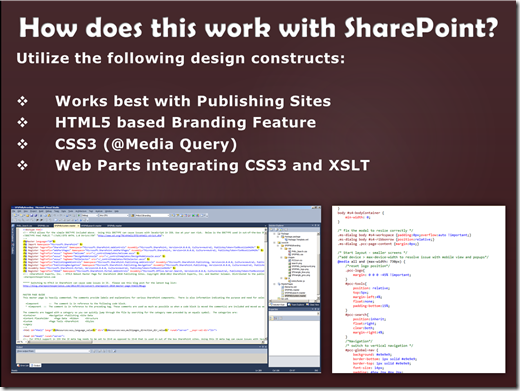
Task: Select bullet 'HTML5 based Branding Feature'
Action: click(185, 122)
